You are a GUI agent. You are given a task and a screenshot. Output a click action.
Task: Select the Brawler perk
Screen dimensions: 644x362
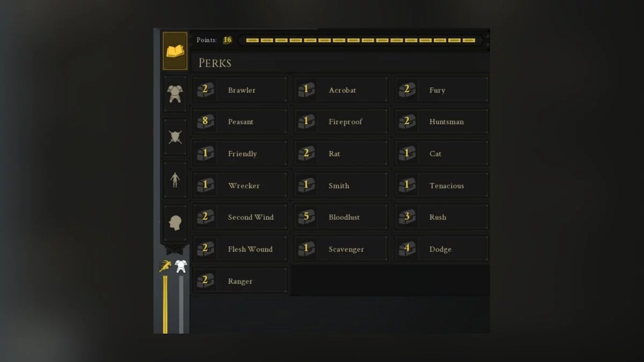coord(240,90)
